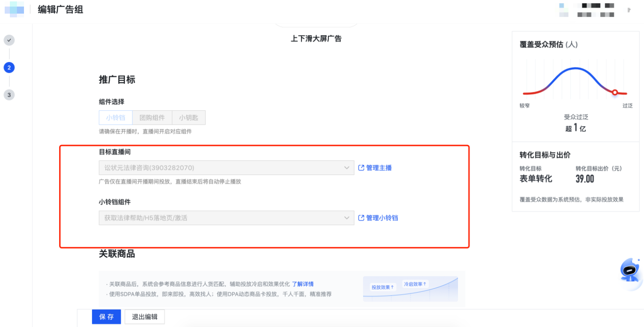Screen dimensions: 644x327
Task: Select the 团购组件 component option
Action: tap(152, 117)
